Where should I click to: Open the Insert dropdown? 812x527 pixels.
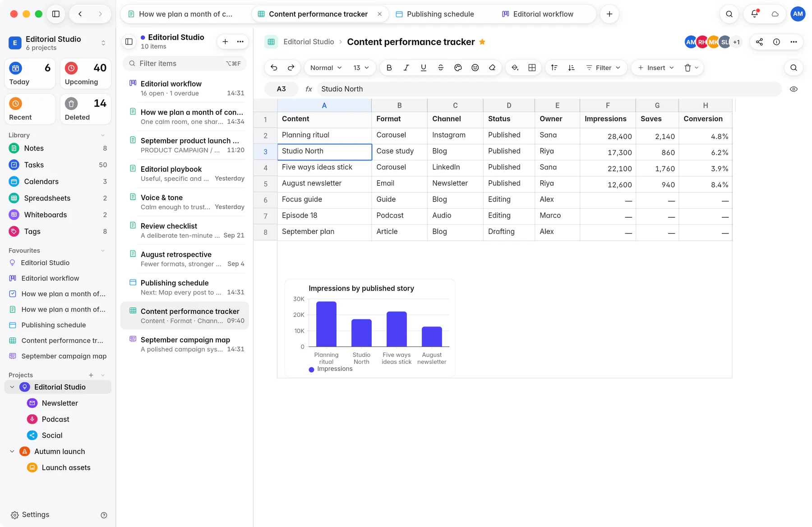pyautogui.click(x=656, y=68)
